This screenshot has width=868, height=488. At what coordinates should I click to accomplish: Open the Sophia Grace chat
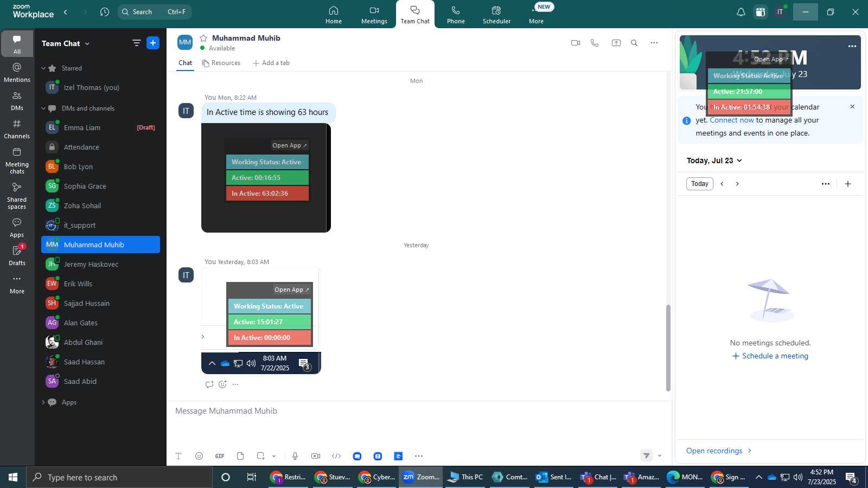pos(100,186)
